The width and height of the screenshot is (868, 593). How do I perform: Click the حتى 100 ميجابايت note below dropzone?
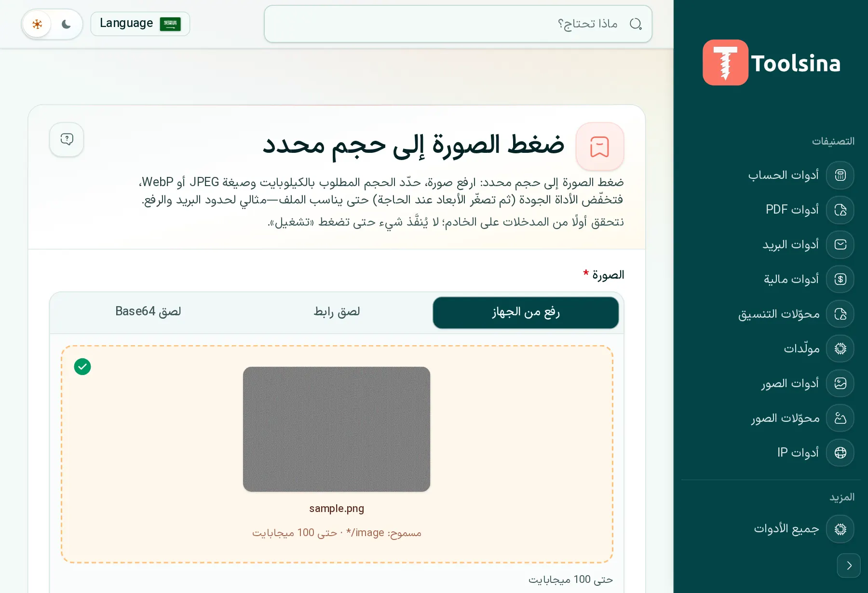point(570,580)
